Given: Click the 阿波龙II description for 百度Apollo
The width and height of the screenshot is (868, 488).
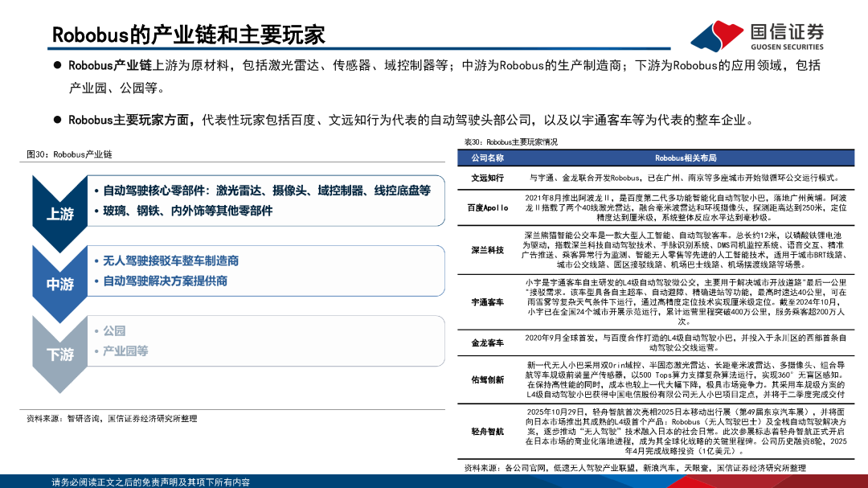Looking at the screenshot, I should coord(686,207).
